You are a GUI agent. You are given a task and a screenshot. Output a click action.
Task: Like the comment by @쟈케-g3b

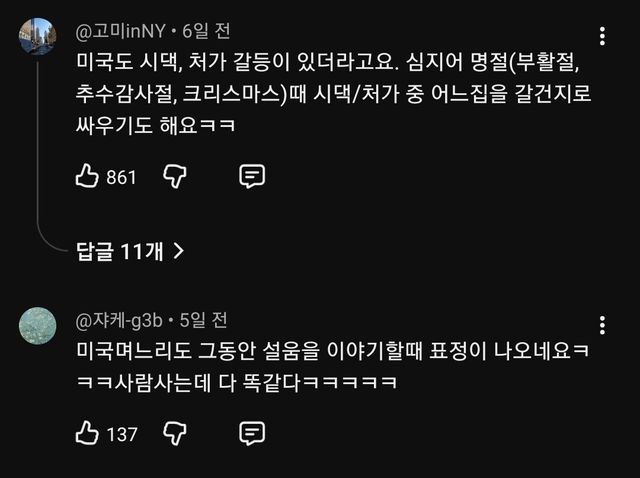pos(87,433)
